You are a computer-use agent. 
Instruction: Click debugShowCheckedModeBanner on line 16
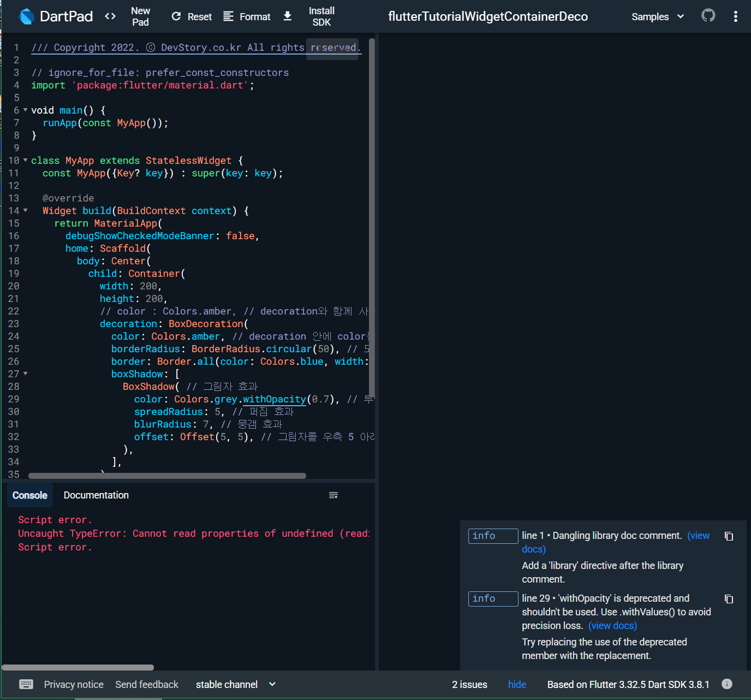140,236
